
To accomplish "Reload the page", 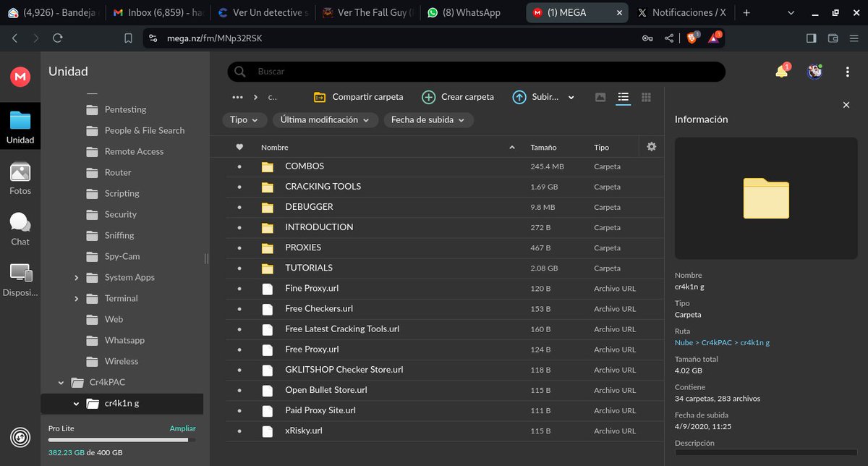I will [x=58, y=38].
